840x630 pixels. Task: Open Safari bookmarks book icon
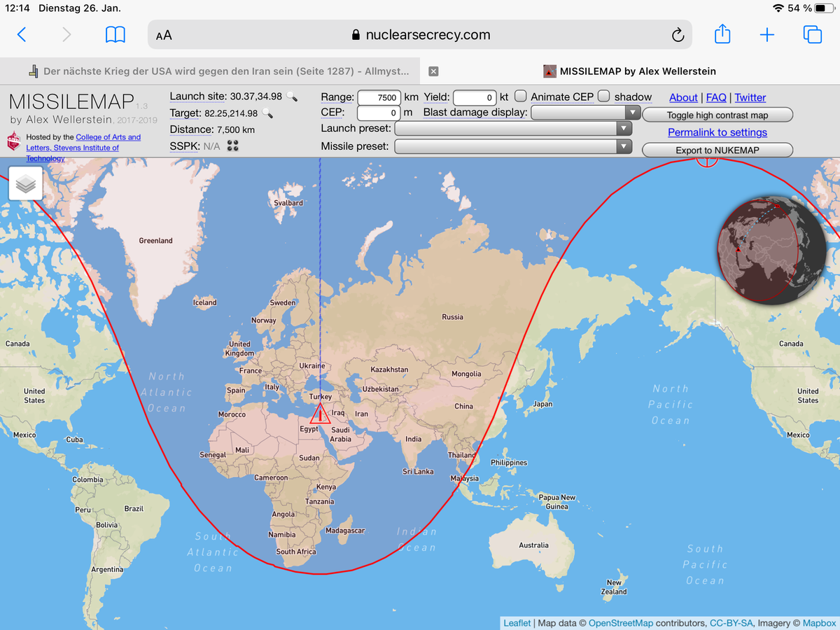coord(115,34)
